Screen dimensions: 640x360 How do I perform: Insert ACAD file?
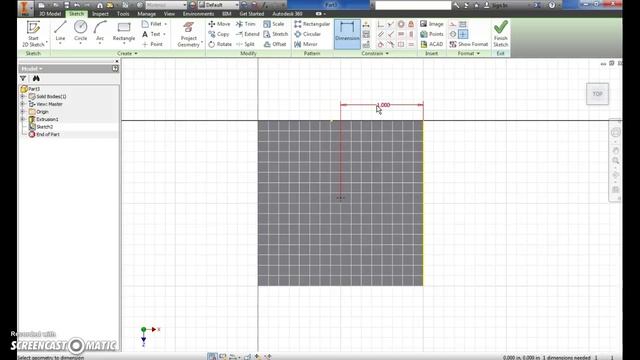(431, 44)
